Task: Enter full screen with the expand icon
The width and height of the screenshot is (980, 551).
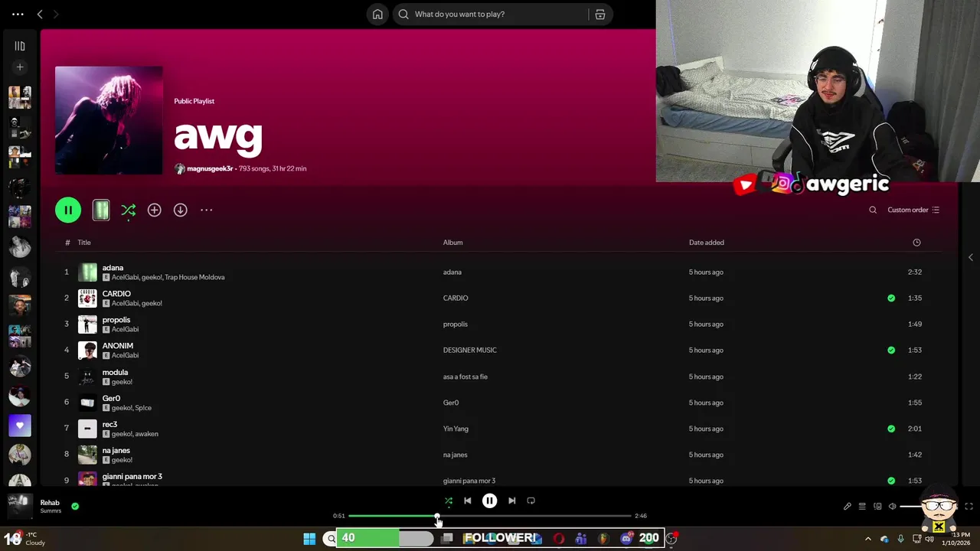Action: 969,506
